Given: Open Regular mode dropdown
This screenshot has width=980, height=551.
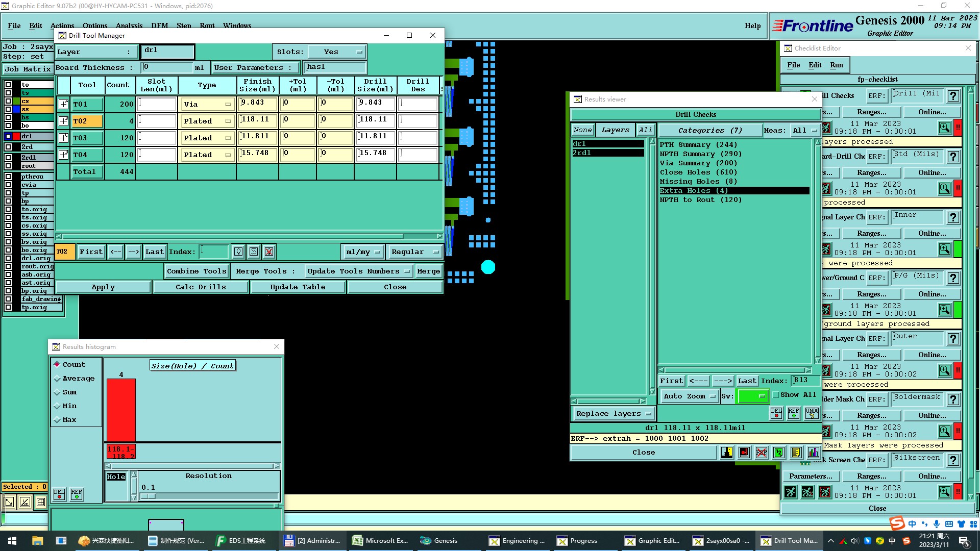Looking at the screenshot, I should tap(414, 252).
